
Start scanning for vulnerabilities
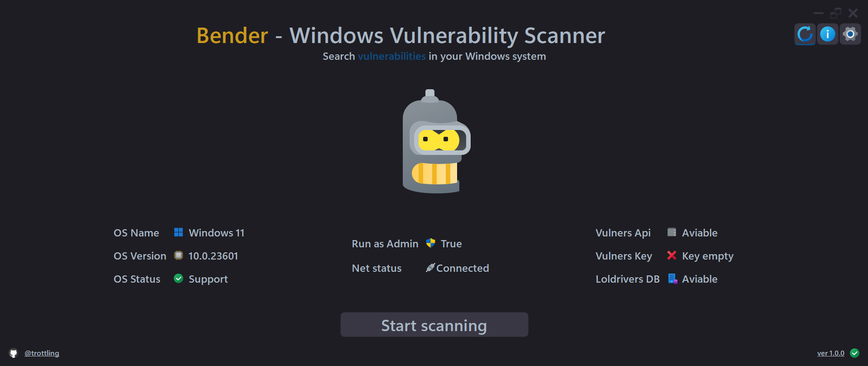click(434, 325)
